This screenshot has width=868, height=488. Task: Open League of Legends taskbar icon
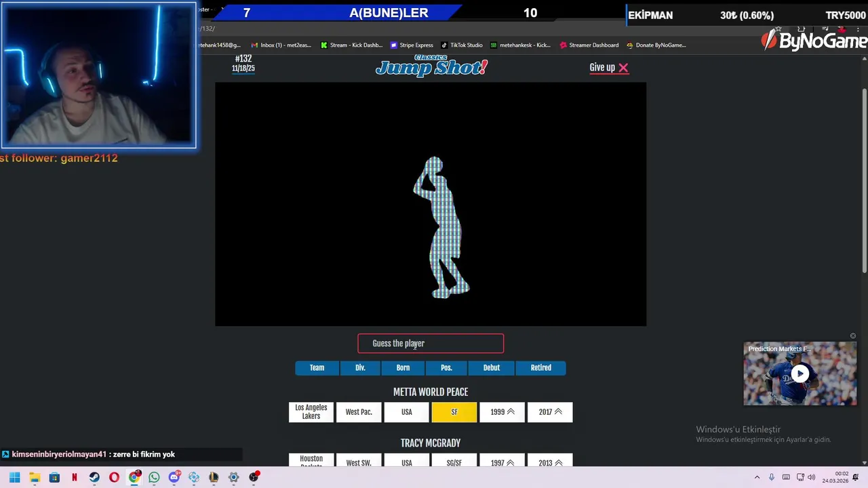[214, 477]
